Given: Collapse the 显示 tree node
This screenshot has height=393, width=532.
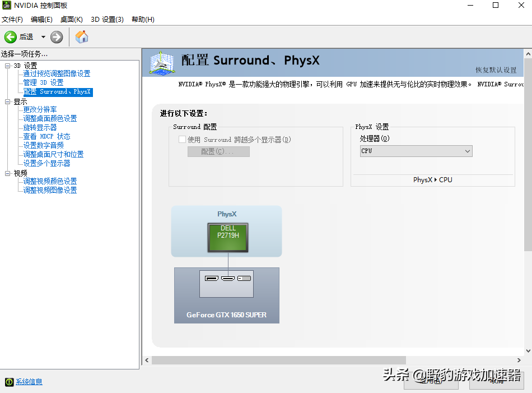Looking at the screenshot, I should pos(7,101).
